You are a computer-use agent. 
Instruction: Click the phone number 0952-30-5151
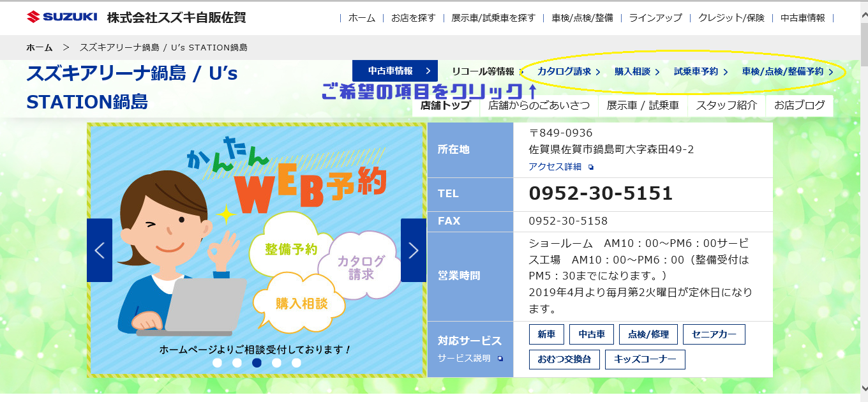click(601, 193)
